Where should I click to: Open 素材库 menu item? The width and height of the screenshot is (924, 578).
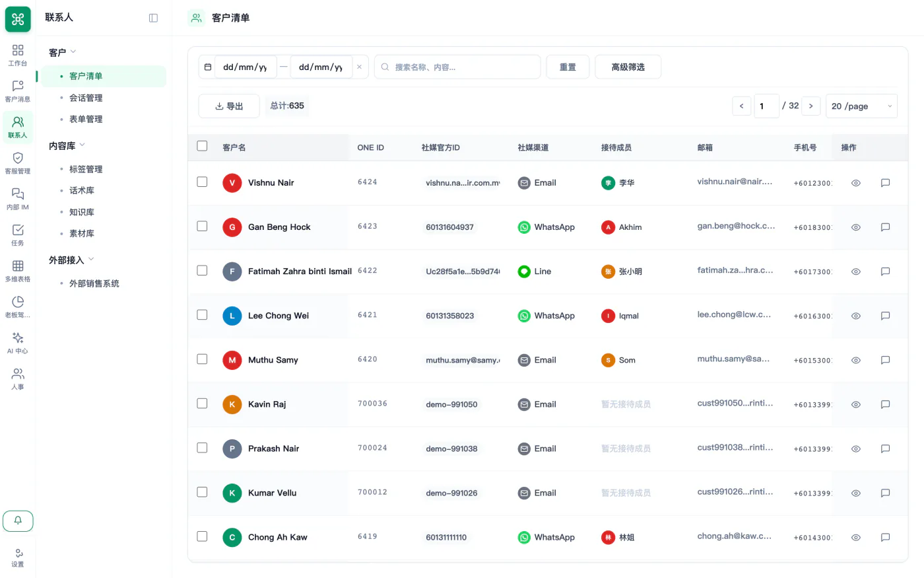tap(104, 233)
